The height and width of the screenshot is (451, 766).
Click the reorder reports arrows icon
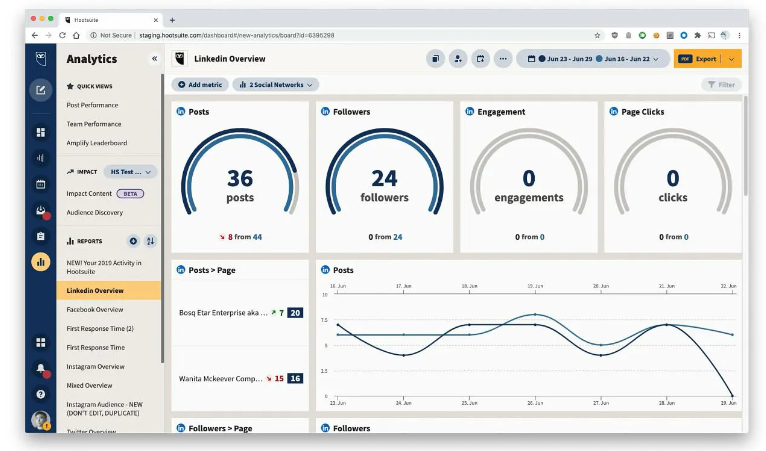coord(150,241)
